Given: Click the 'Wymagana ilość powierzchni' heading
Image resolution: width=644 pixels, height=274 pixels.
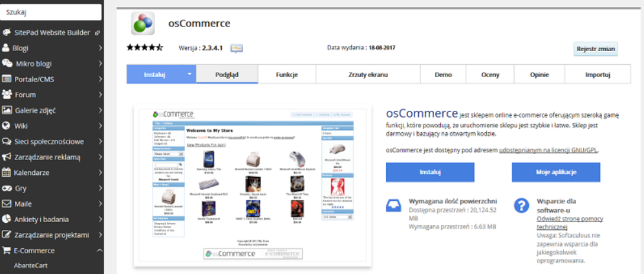Looking at the screenshot, I should coord(453,201).
